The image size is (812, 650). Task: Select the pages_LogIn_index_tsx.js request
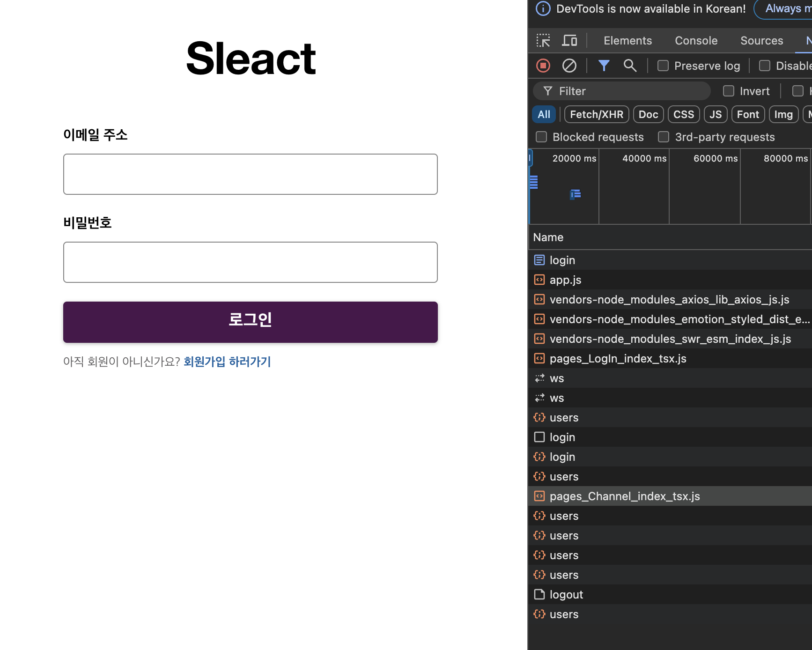[670, 358]
